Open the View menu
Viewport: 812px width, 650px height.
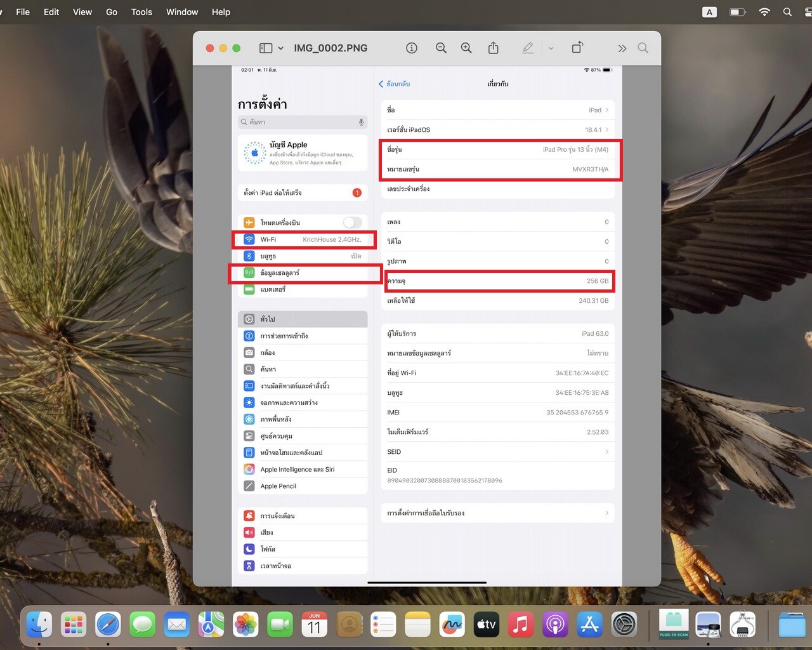click(82, 12)
